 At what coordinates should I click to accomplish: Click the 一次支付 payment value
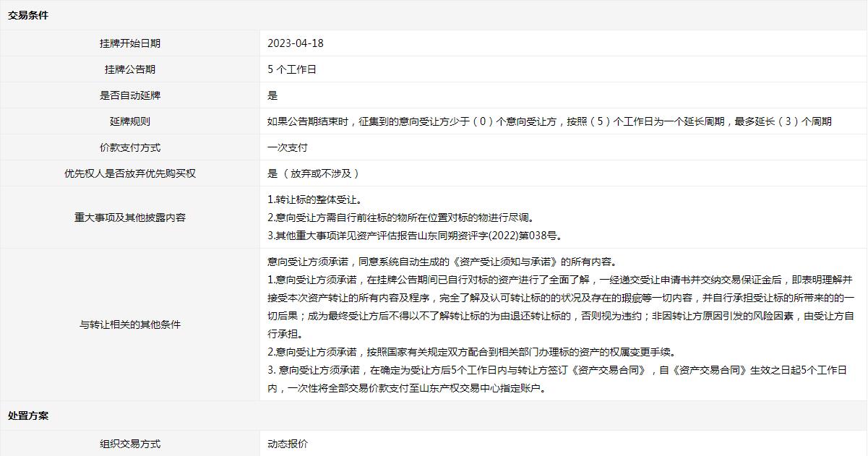pyautogui.click(x=288, y=147)
